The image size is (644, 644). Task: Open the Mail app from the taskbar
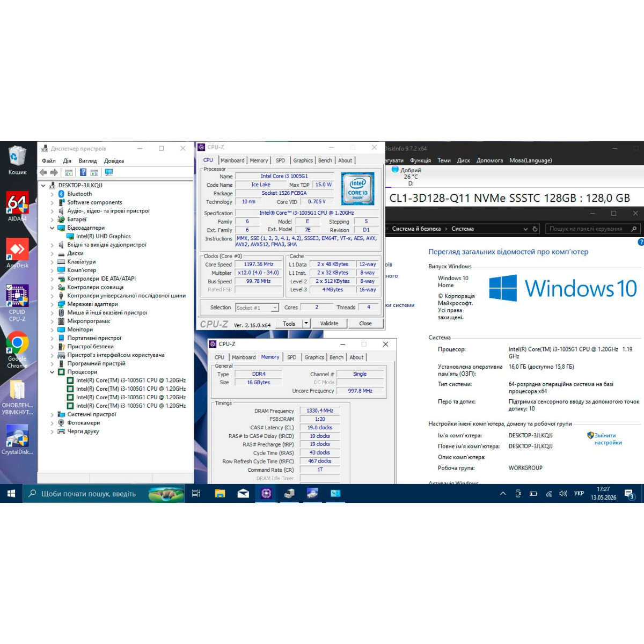(x=243, y=493)
